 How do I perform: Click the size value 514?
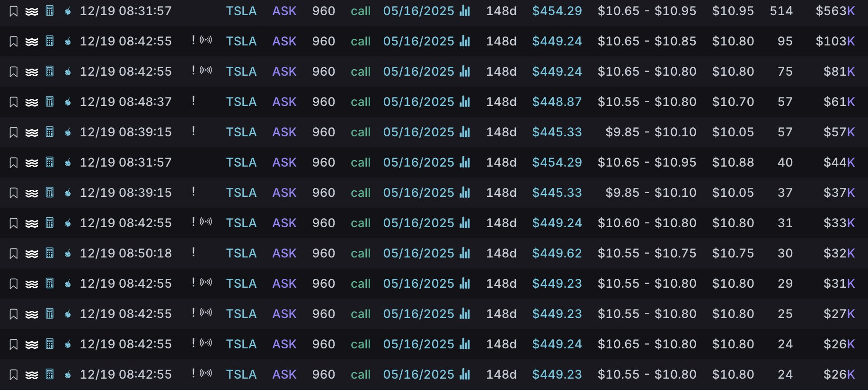tap(781, 11)
